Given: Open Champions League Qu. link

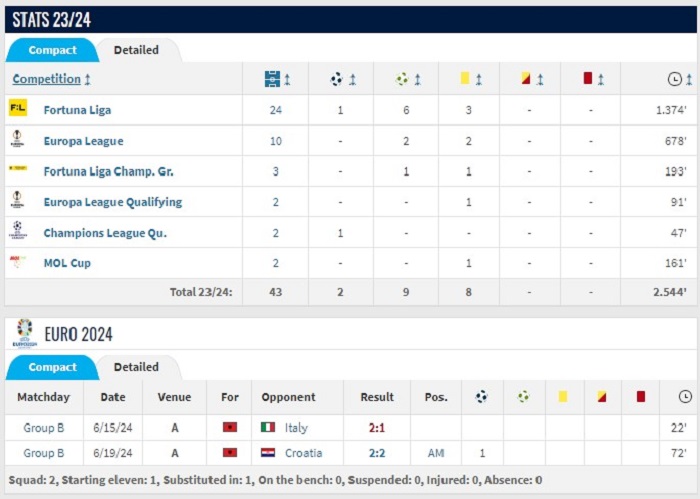Looking at the screenshot, I should point(104,233).
